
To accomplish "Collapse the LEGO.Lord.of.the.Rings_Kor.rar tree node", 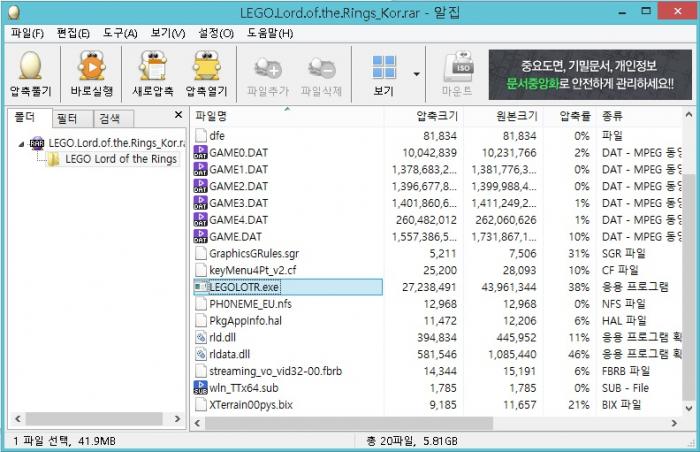I will point(21,144).
